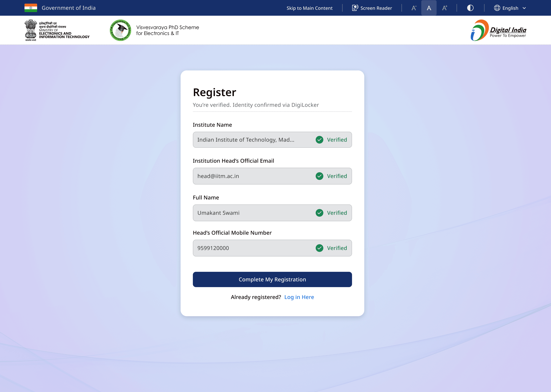This screenshot has width=551, height=392.
Task: Click 'Already registered?' text
Action: pyautogui.click(x=256, y=297)
